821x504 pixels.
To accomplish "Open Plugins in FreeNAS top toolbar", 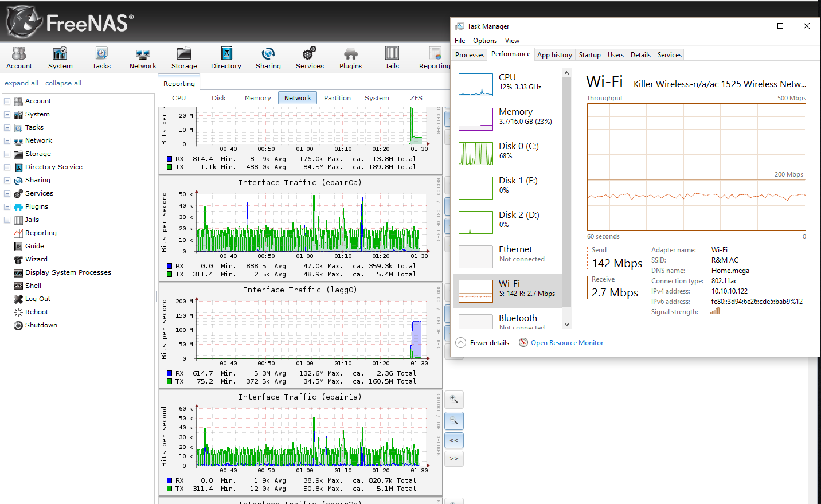I will (351, 58).
